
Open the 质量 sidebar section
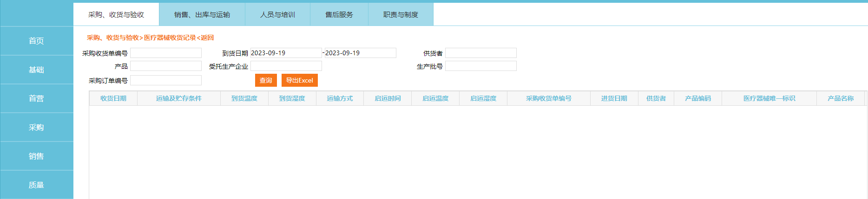point(37,185)
